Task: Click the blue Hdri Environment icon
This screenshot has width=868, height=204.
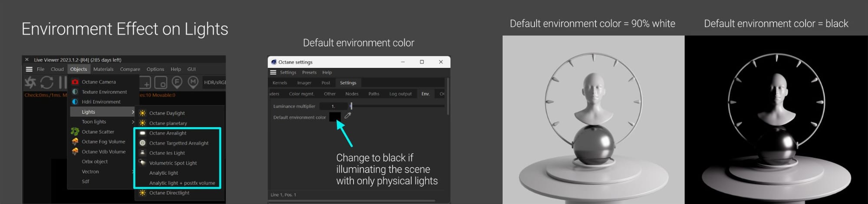Action: point(75,102)
